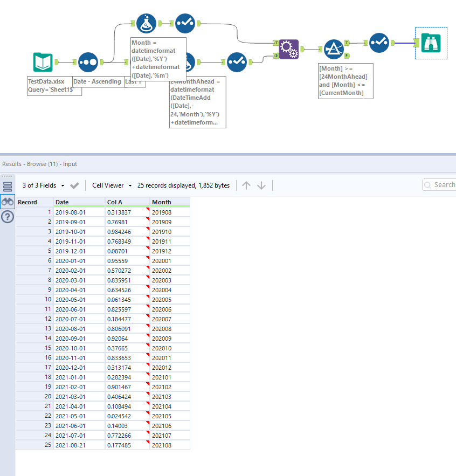Select Col A cell 0.061345
Screen dimensions: 456x476
(x=128, y=300)
